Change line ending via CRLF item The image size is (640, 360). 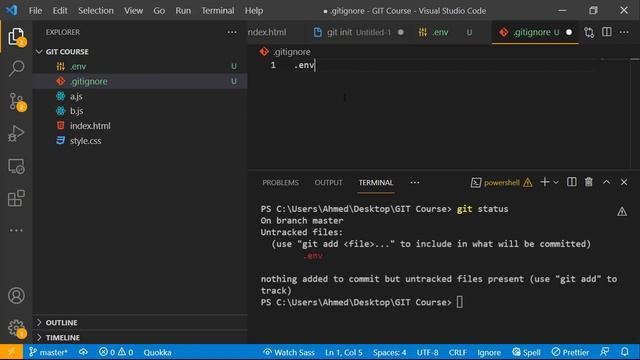coord(458,352)
